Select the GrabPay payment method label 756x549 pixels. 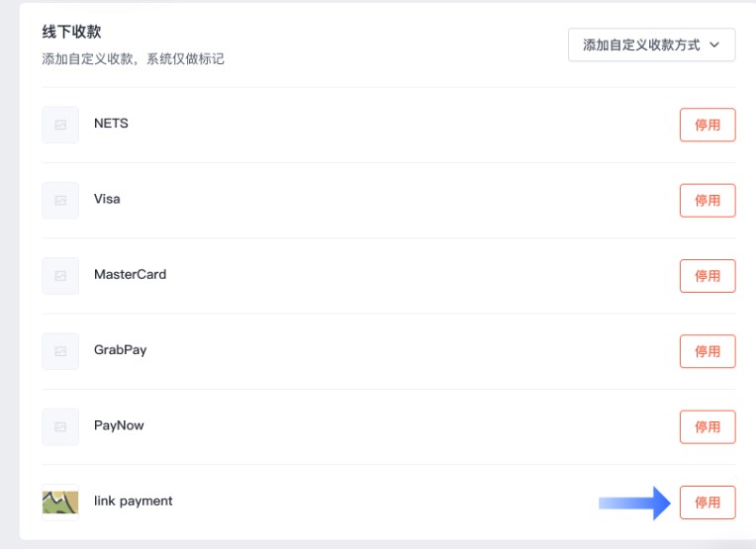120,350
